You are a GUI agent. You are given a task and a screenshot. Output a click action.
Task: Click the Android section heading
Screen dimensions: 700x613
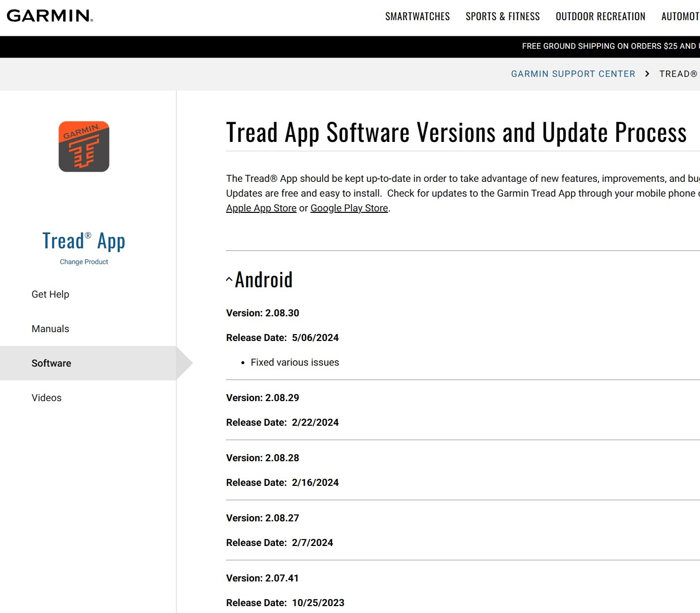coord(264,280)
